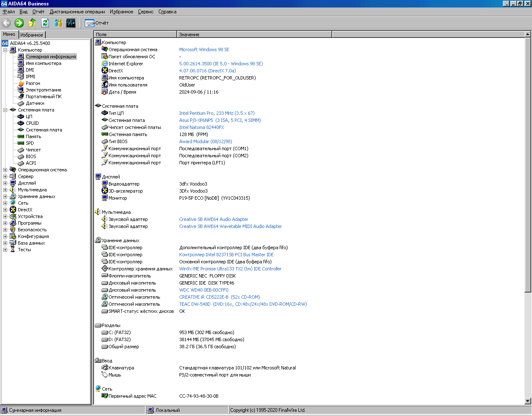Image resolution: width=532 pixels, height=416 pixels.
Task: Click the yellow Up-level arrow toolbar icon
Action: [x=32, y=23]
